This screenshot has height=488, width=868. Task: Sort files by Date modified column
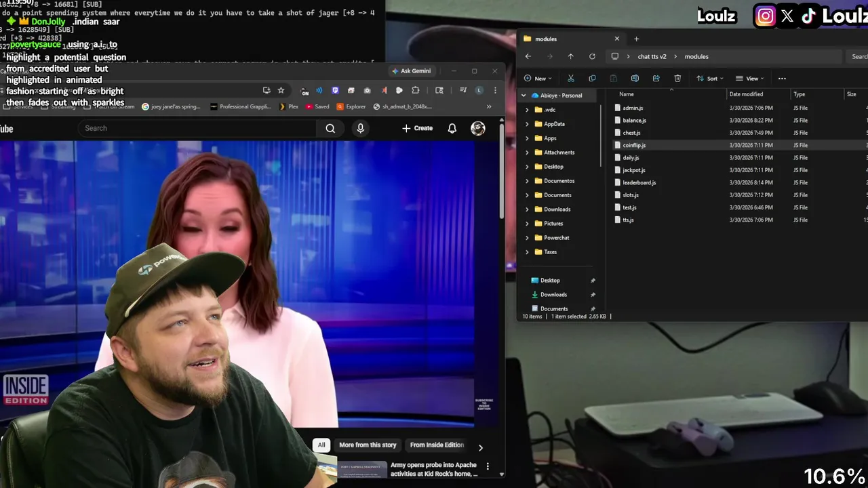pos(746,94)
